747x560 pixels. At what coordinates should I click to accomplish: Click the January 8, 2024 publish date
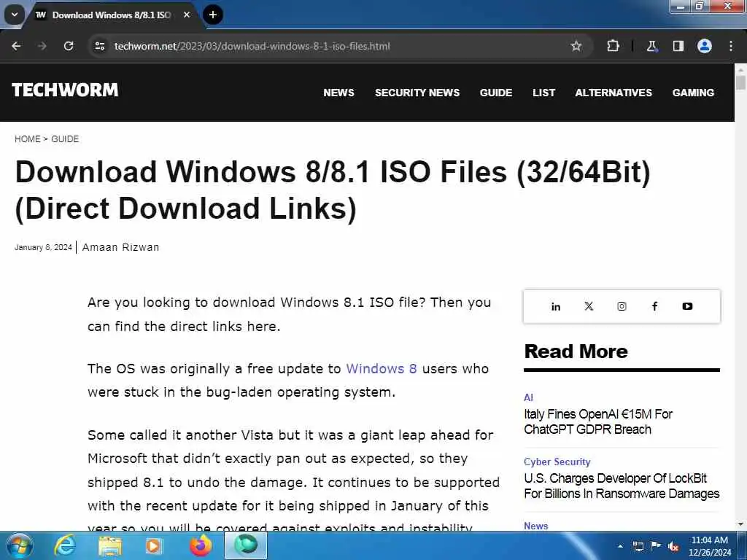(43, 247)
